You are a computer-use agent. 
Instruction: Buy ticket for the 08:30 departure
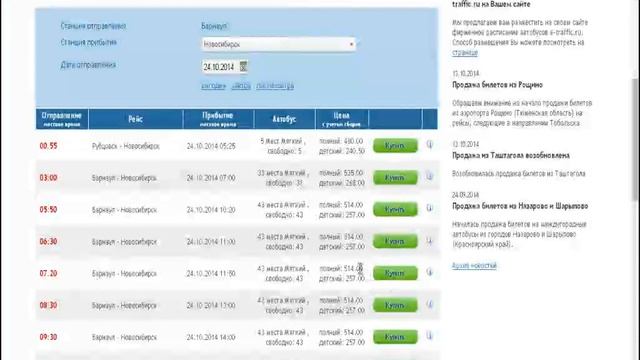point(395,305)
